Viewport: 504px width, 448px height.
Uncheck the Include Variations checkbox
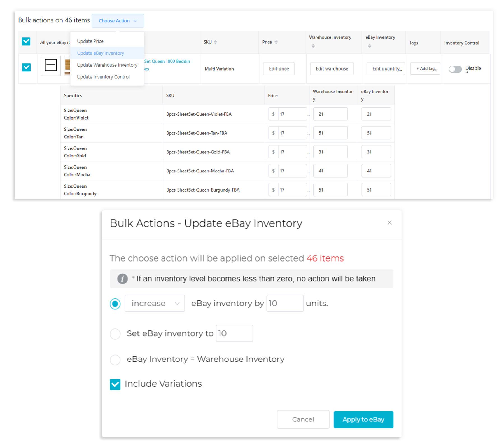115,384
